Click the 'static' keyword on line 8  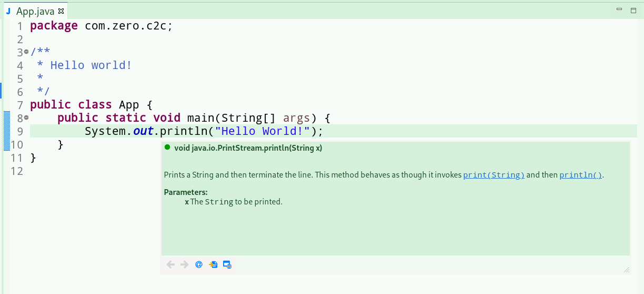click(126, 118)
